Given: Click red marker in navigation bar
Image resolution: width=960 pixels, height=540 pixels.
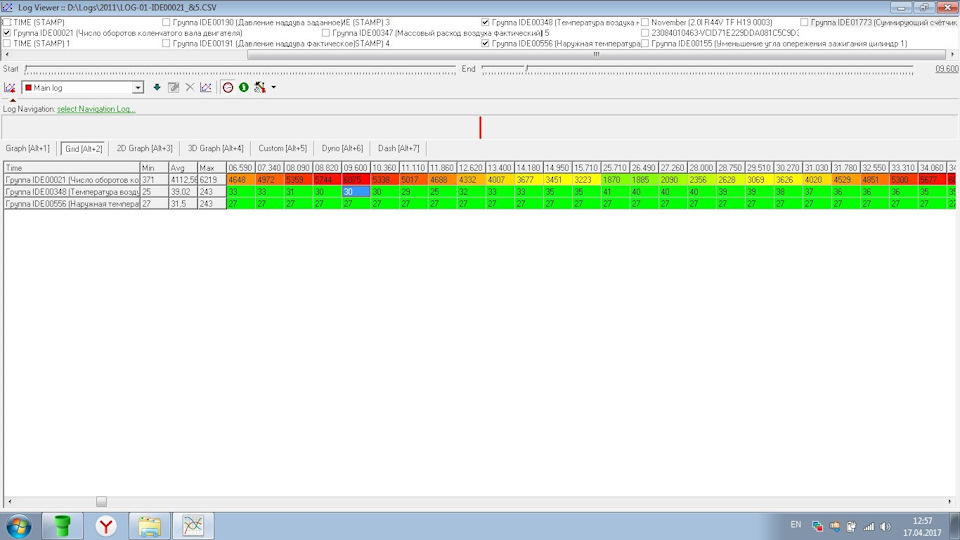Looking at the screenshot, I should coord(480,127).
